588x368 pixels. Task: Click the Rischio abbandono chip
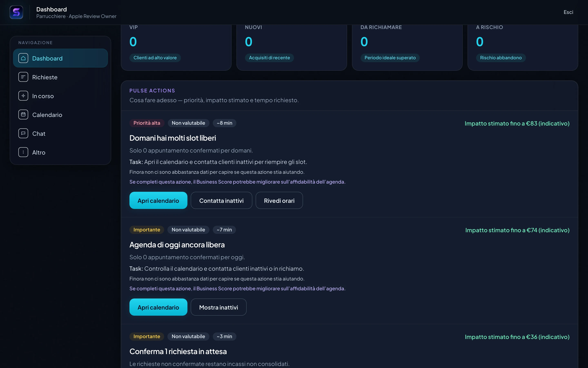click(x=501, y=58)
